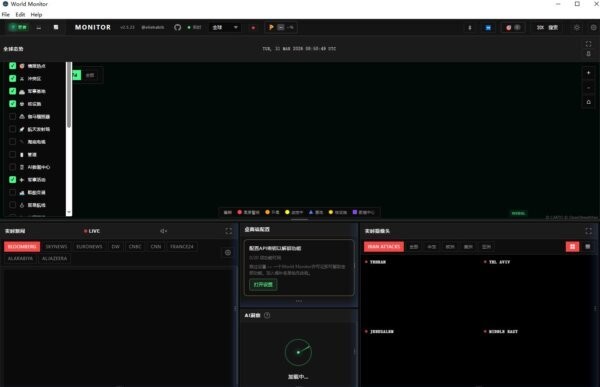Click the green 打开设置 open settings button
This screenshot has height=387, width=600.
point(263,284)
